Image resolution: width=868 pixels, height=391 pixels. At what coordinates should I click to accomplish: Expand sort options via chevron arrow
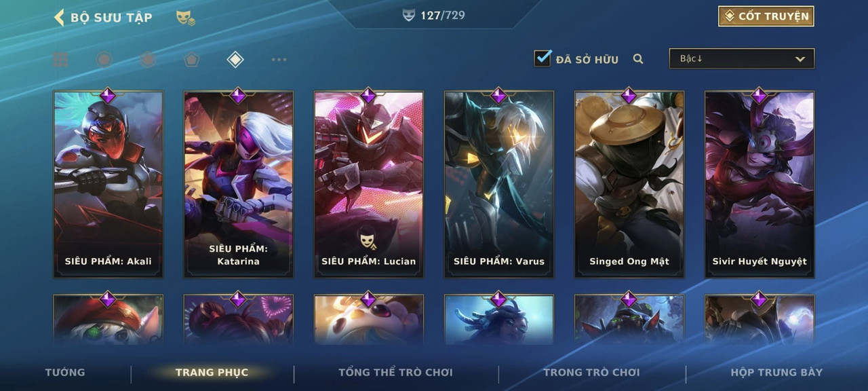click(800, 59)
